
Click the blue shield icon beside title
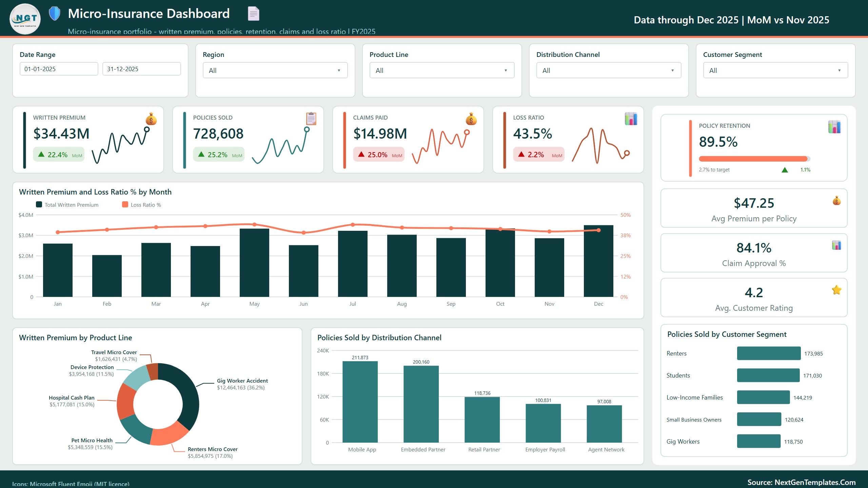pyautogui.click(x=54, y=14)
